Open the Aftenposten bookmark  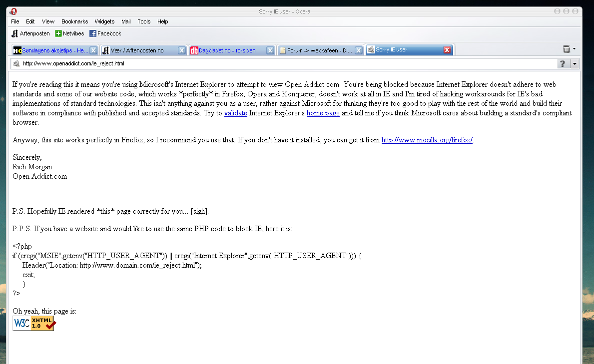click(30, 34)
